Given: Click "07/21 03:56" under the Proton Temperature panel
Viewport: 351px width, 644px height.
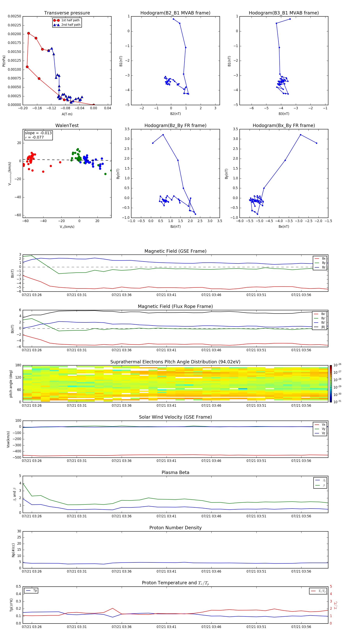Looking at the screenshot, I should 301,627.
